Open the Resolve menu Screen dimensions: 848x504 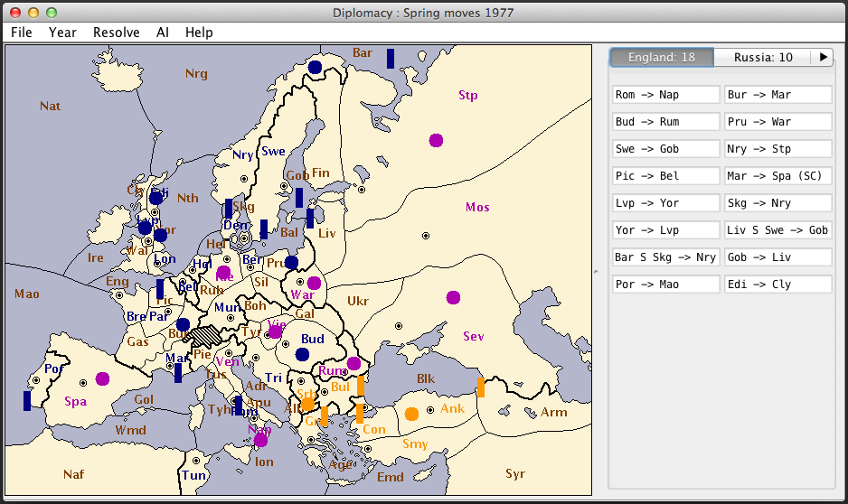[116, 33]
